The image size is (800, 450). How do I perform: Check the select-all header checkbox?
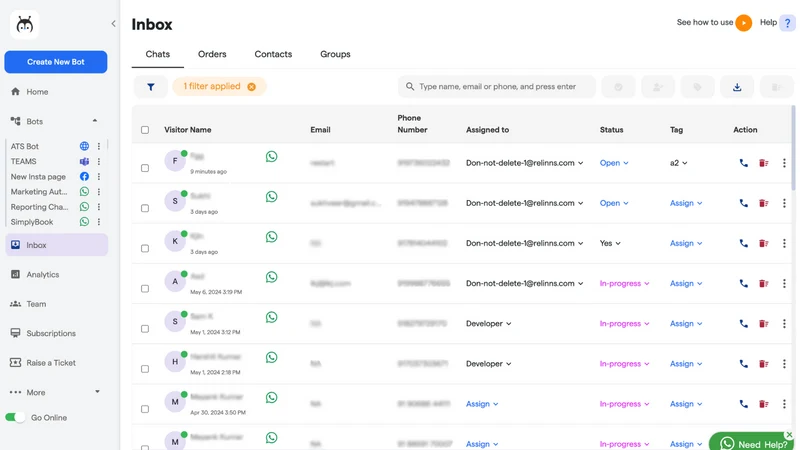coord(145,130)
